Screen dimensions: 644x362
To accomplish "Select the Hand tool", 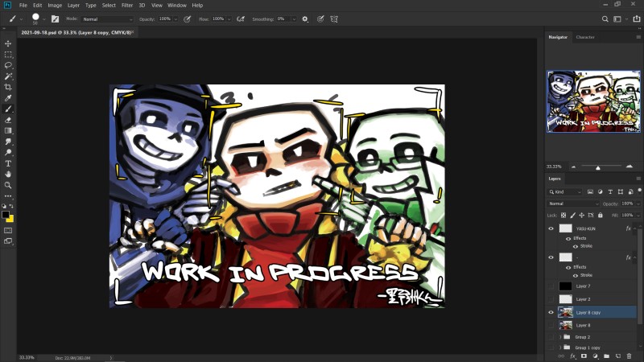I will coord(8,174).
